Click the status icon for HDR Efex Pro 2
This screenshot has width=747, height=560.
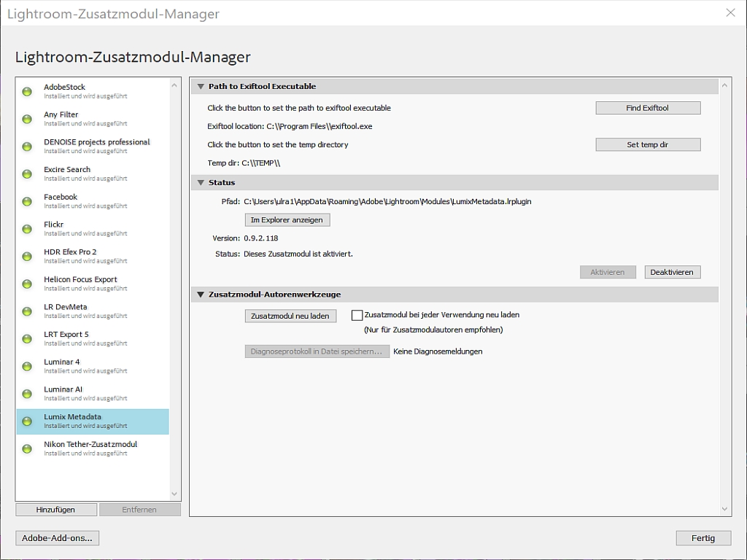click(x=26, y=256)
